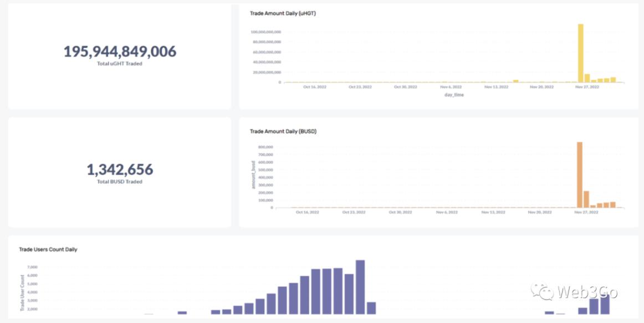
Task: Select the Trade Users Count Daily title
Action: point(48,249)
